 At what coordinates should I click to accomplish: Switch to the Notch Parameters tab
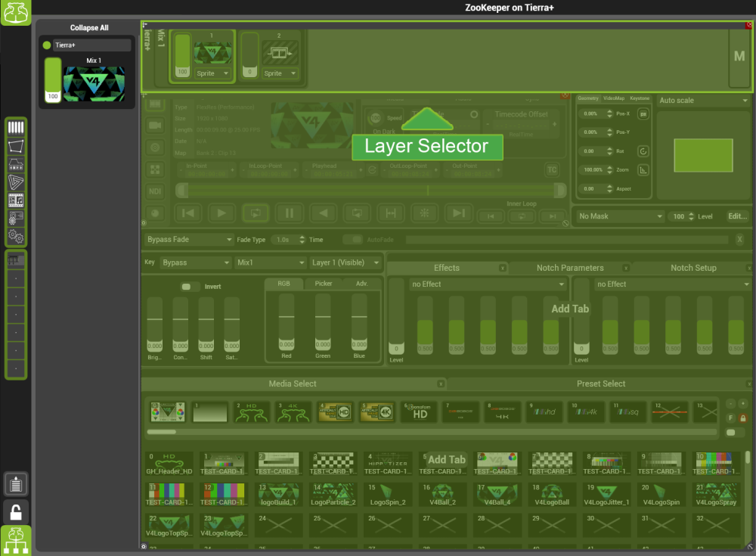click(x=570, y=268)
